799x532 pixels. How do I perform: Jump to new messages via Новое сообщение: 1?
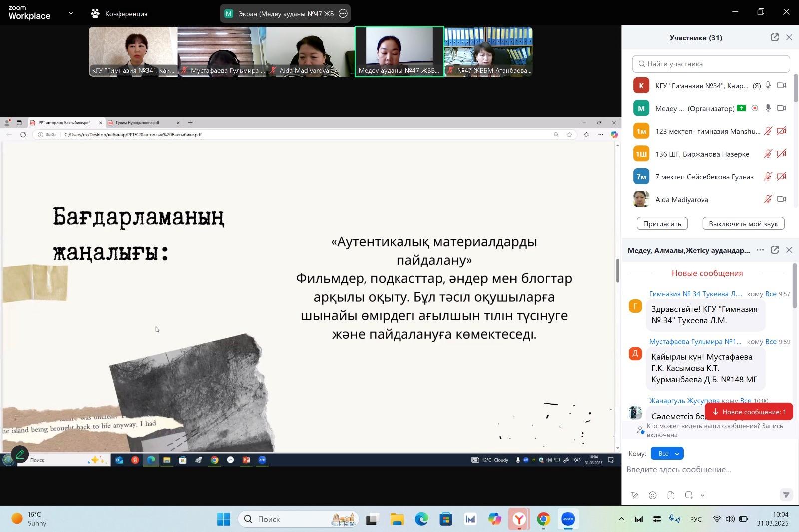pos(749,412)
